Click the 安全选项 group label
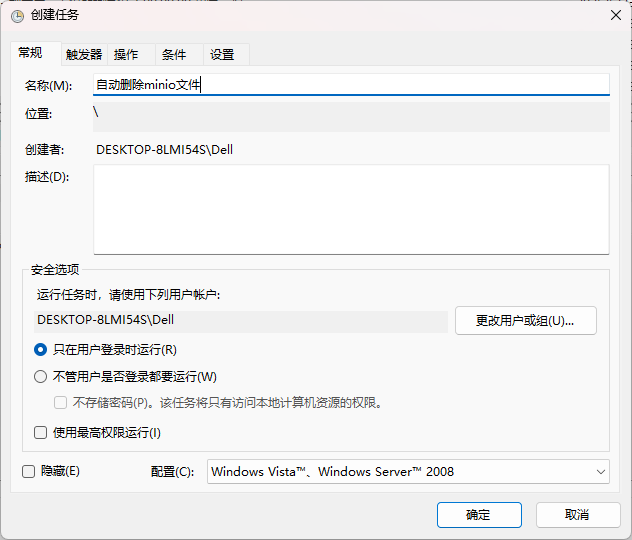 tap(55, 270)
